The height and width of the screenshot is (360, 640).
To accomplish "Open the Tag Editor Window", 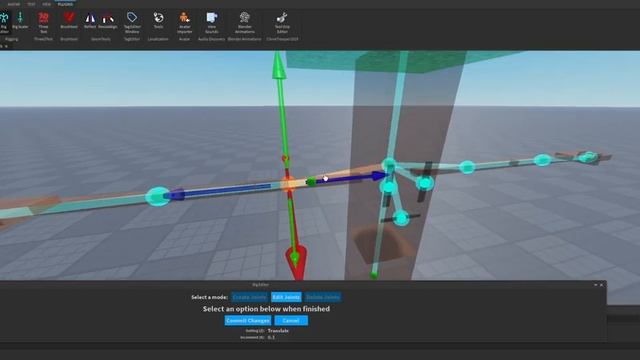I will (132, 22).
